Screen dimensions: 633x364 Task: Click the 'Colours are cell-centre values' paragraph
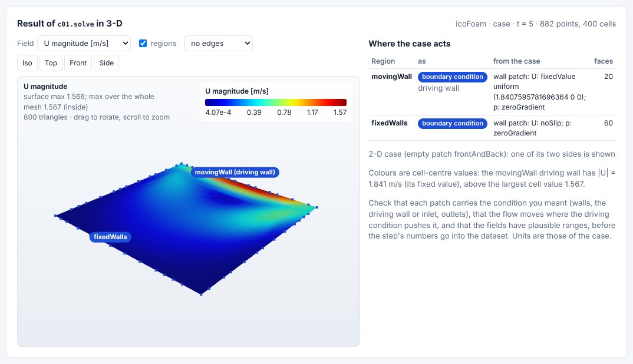pos(492,178)
